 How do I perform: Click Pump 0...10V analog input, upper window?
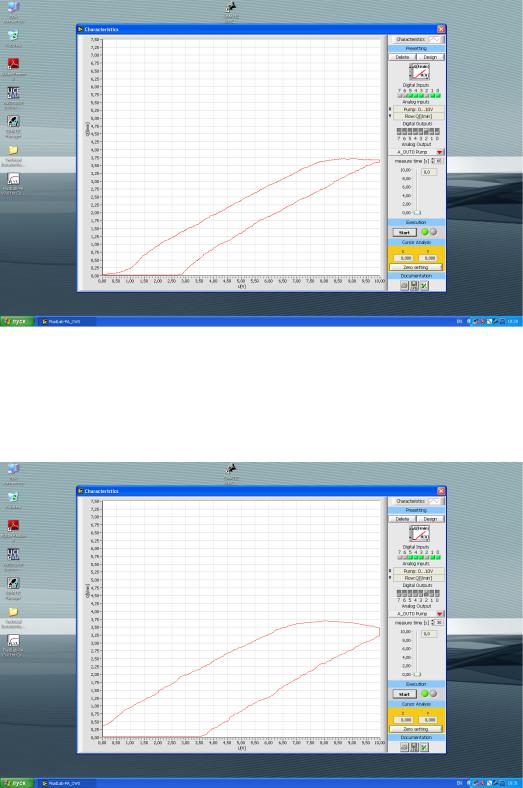418,109
